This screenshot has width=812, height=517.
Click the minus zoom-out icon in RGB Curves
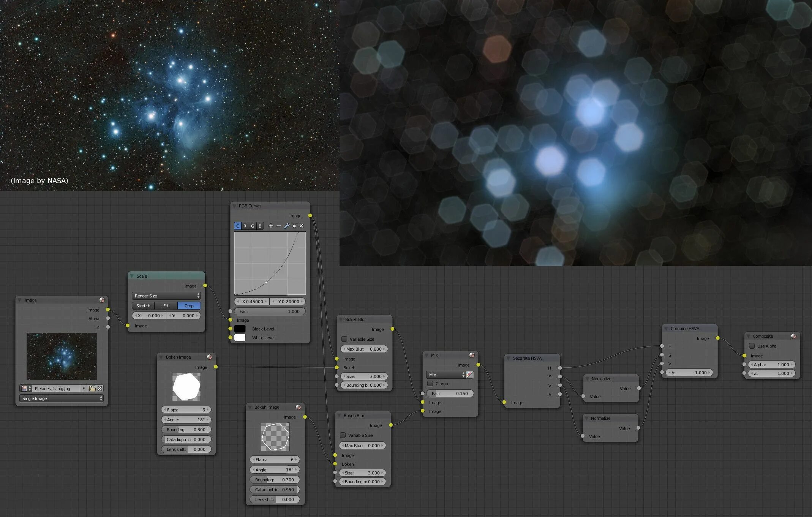pos(278,226)
